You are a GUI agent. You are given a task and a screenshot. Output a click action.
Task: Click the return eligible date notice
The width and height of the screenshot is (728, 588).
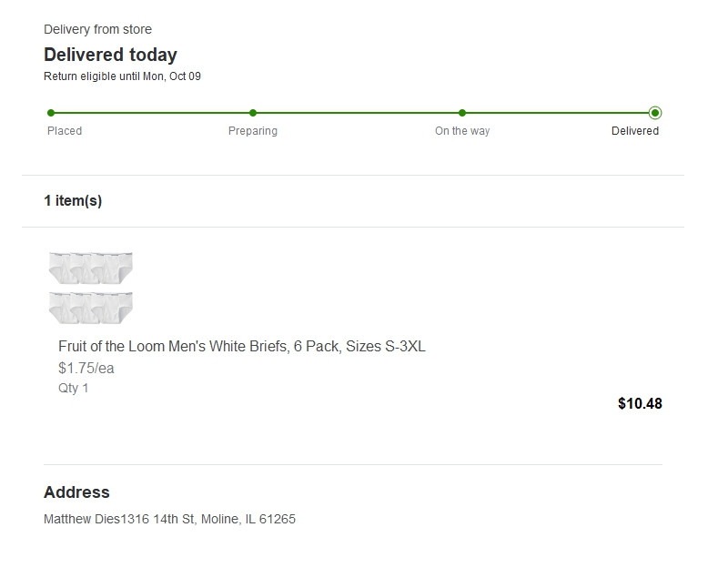pos(122,76)
